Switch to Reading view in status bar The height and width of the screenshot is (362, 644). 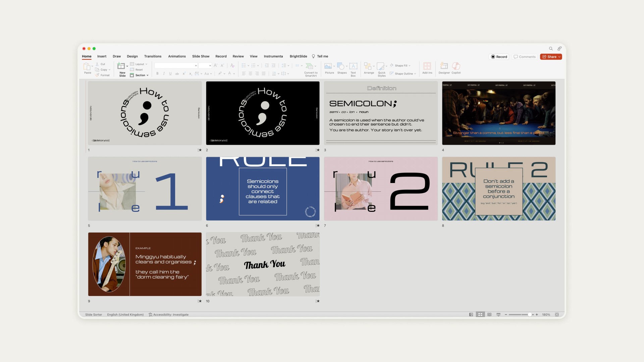[x=489, y=315]
